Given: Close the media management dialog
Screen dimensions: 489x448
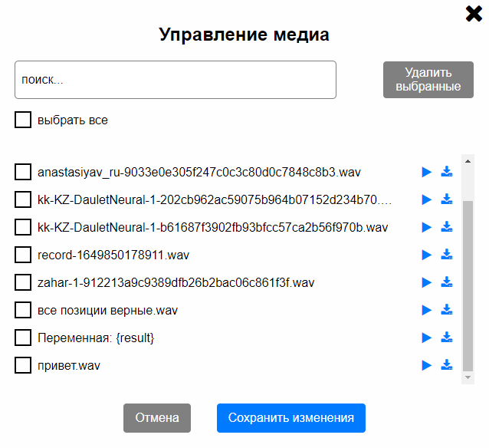Looking at the screenshot, I should pos(474,13).
